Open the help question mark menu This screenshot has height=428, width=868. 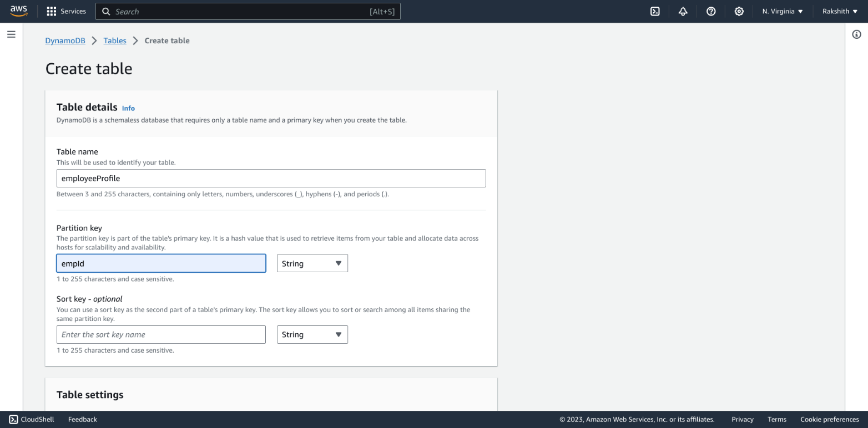[x=711, y=11]
